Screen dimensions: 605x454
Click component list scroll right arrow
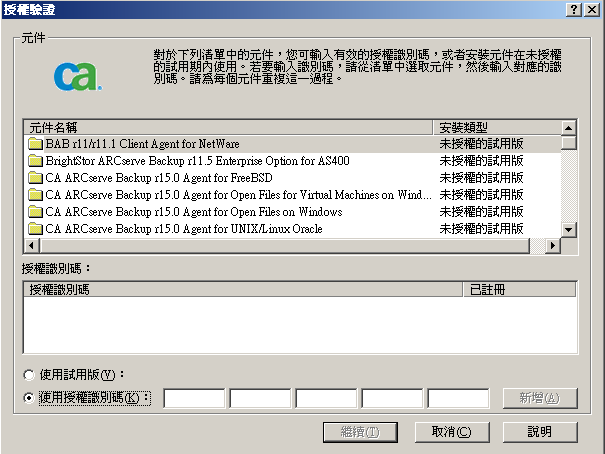[553, 245]
